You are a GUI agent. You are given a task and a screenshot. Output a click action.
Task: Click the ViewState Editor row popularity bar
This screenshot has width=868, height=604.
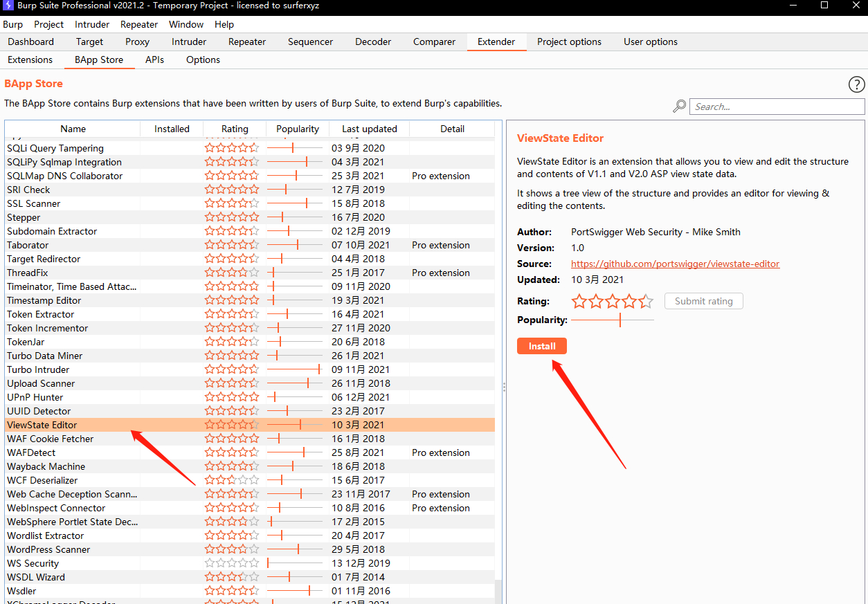coord(295,425)
